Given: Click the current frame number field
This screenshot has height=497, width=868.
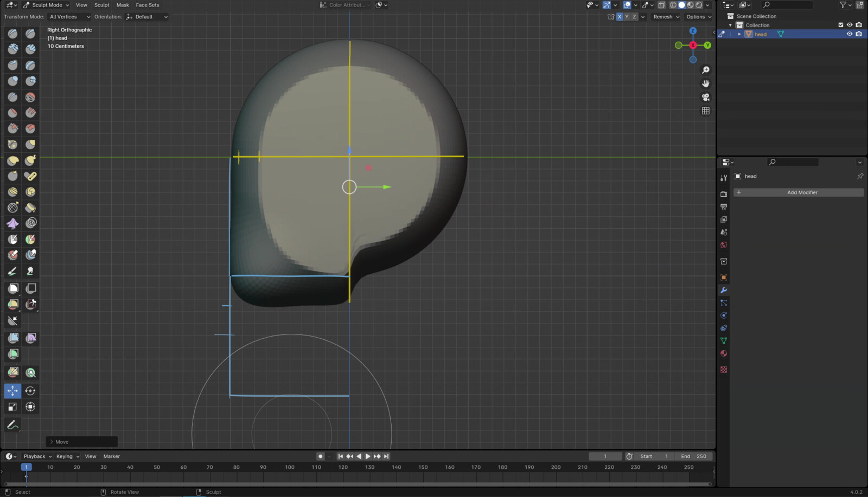Looking at the screenshot, I should (605, 456).
